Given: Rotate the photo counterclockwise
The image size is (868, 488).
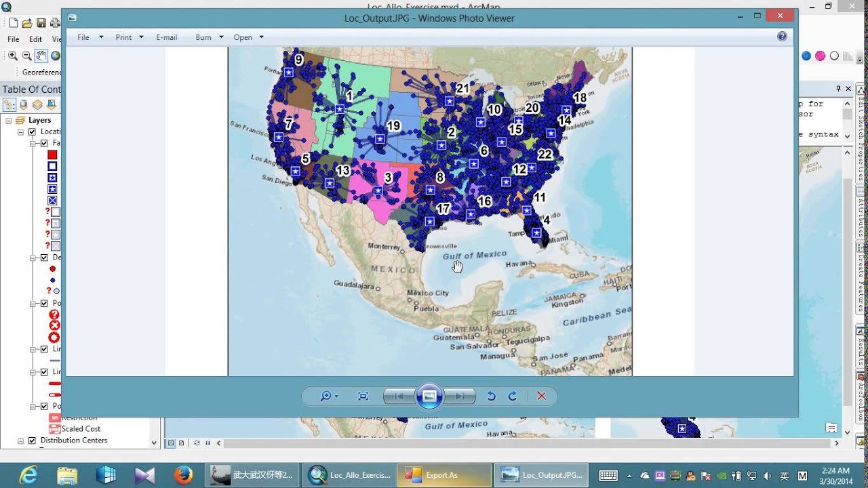Looking at the screenshot, I should pos(492,396).
